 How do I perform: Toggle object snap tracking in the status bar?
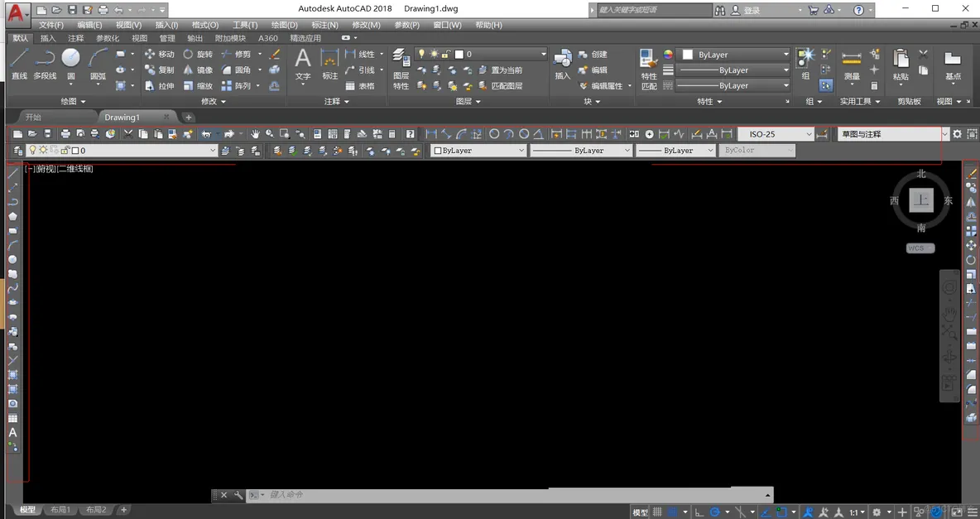(766, 512)
